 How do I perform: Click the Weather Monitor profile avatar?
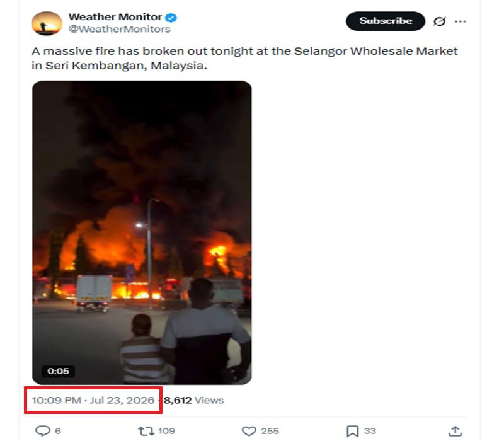pos(47,23)
